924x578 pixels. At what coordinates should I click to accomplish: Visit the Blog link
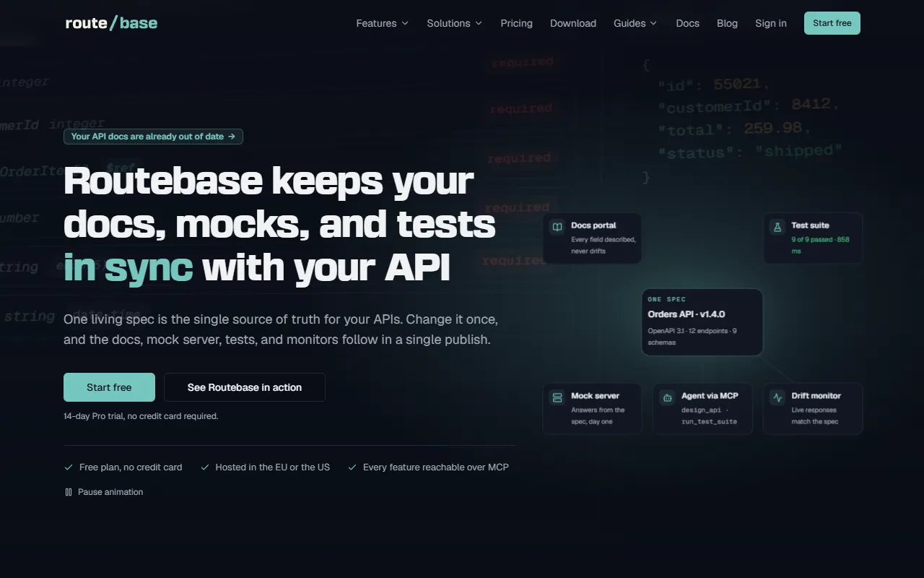(728, 23)
